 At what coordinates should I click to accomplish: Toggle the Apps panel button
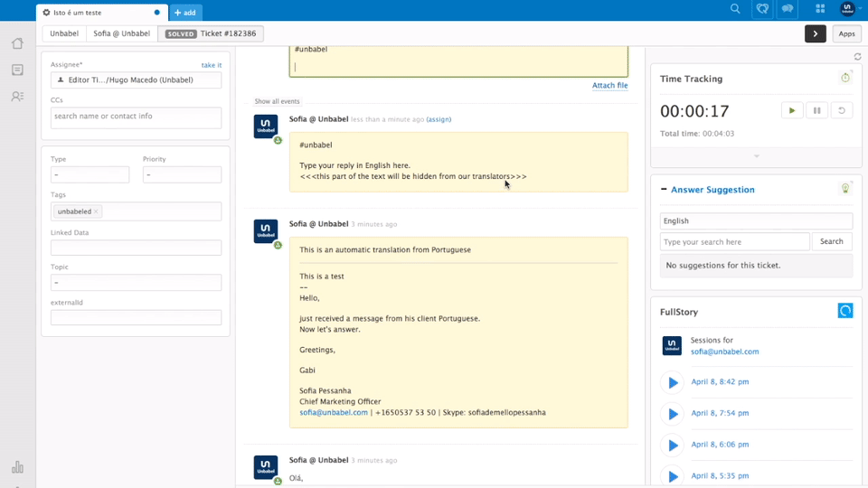[x=846, y=33]
